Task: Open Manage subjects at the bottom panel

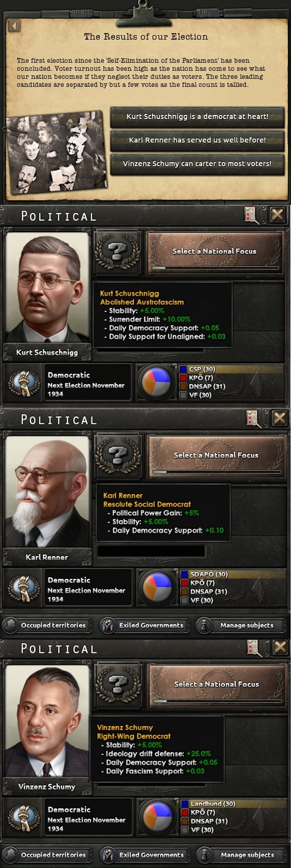Action: 240,855
